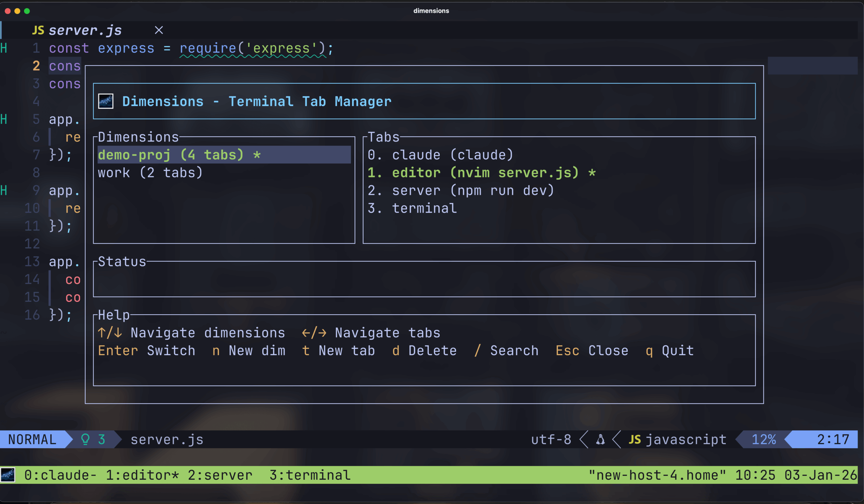Switch to tmux window 3:terminal
The image size is (864, 504).
pyautogui.click(x=309, y=475)
